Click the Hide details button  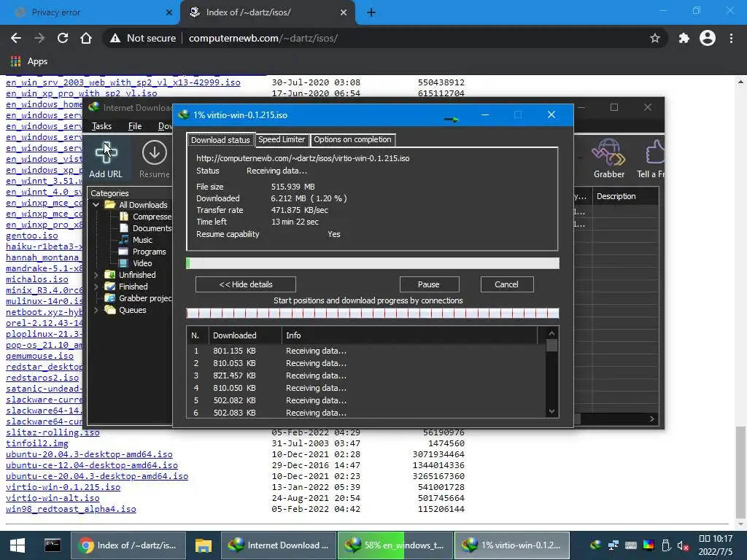point(246,284)
